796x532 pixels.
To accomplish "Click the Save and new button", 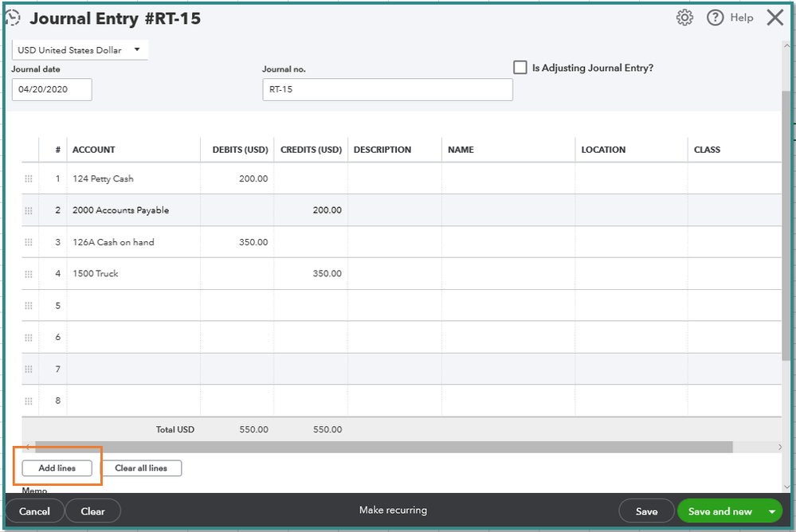I will tap(720, 512).
